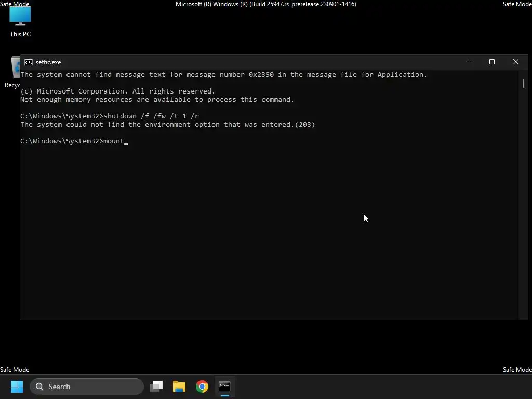
Task: Click the sethc.exe title bar text
Action: [x=48, y=62]
